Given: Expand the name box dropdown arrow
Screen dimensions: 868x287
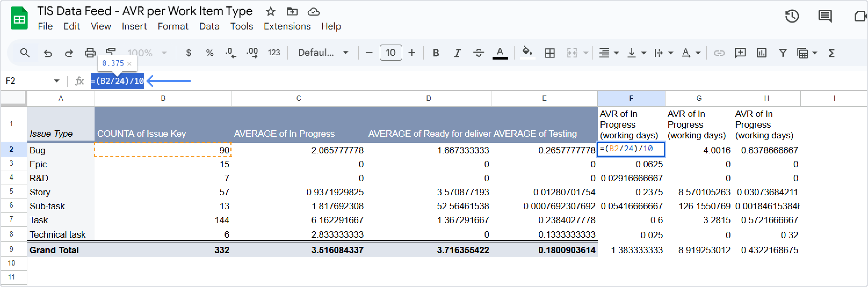Looking at the screenshot, I should [x=57, y=81].
